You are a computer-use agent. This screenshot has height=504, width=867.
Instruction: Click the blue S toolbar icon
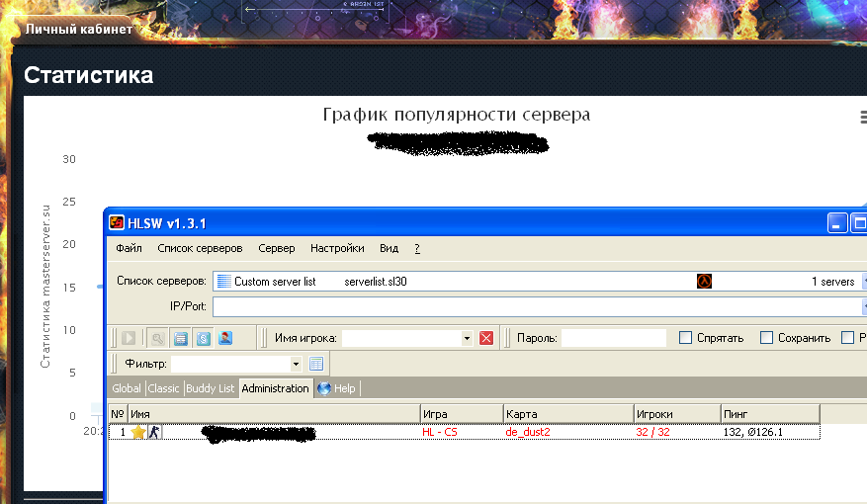pos(203,338)
